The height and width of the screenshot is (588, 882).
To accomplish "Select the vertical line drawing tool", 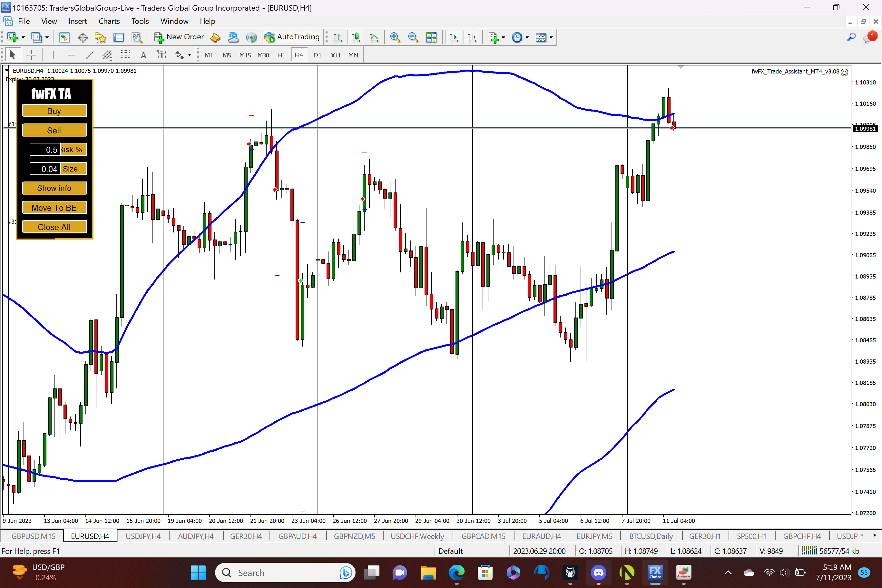I will (53, 55).
